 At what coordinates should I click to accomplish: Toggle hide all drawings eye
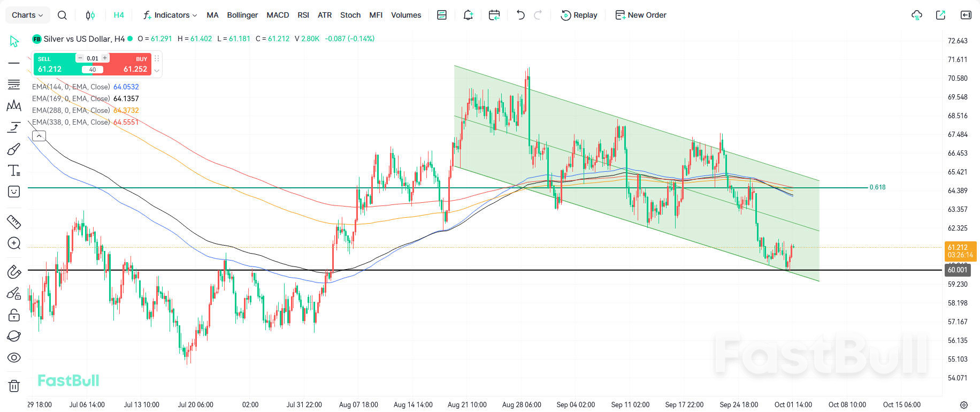coord(14,357)
